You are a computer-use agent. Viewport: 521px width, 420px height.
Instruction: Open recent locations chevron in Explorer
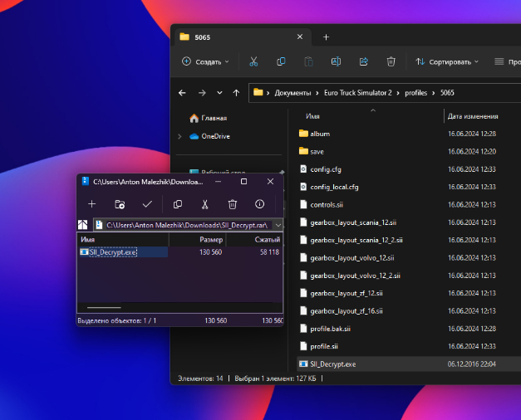[219, 93]
